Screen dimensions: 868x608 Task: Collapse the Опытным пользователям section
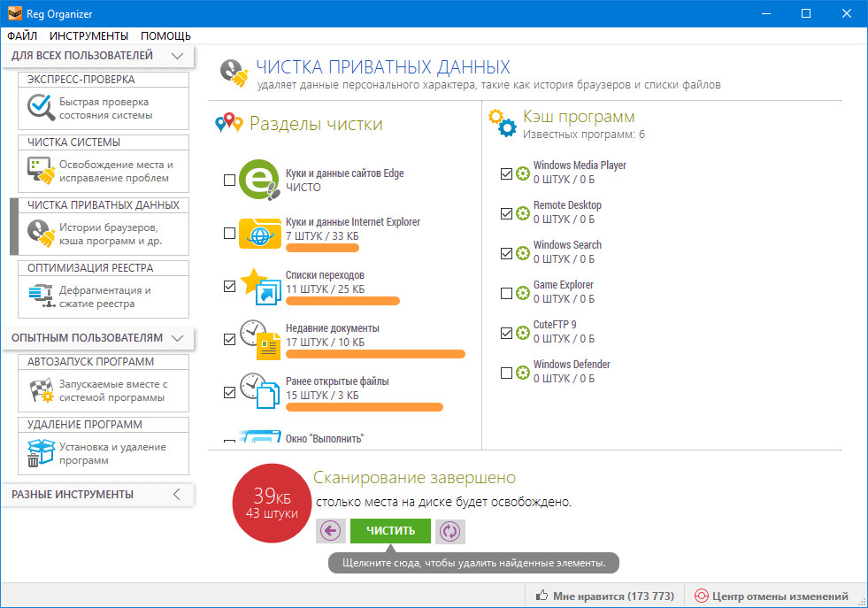click(177, 338)
